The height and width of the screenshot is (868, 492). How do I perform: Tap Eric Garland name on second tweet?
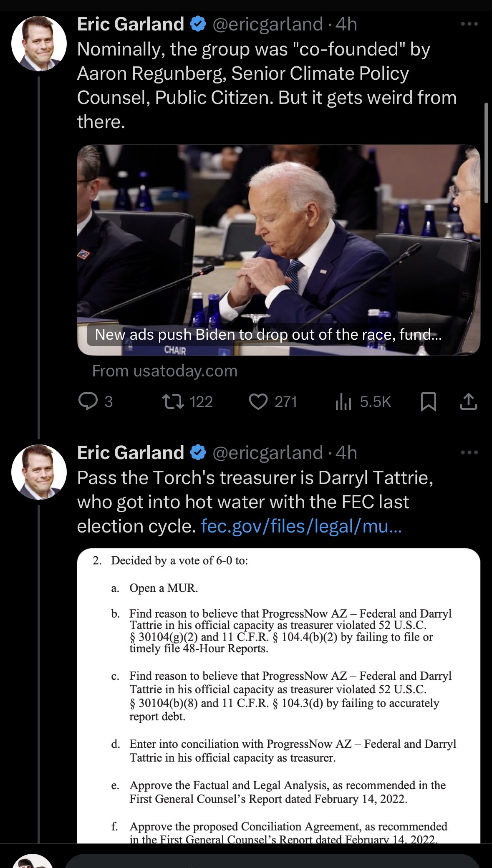[130, 453]
